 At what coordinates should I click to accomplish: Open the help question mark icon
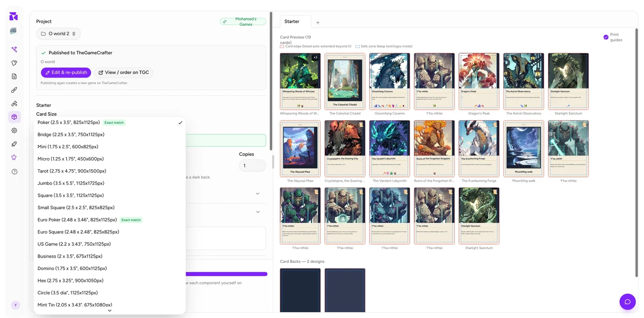point(14,172)
